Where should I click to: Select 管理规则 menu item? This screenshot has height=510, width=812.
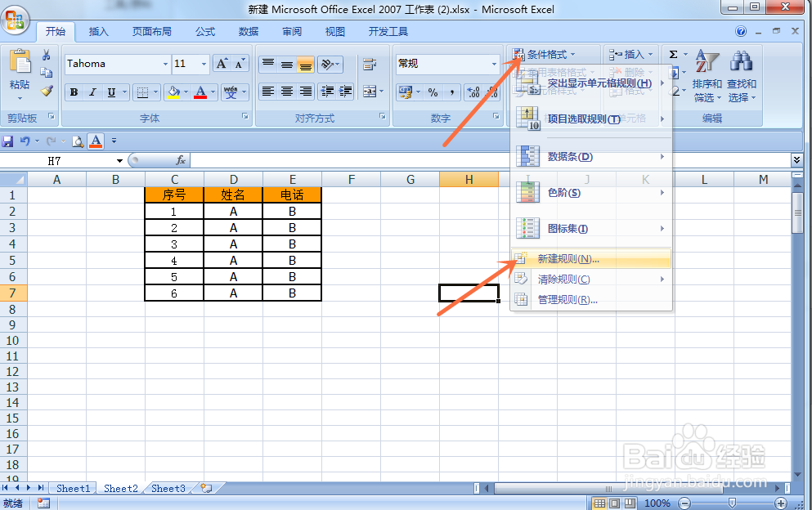(x=591, y=300)
